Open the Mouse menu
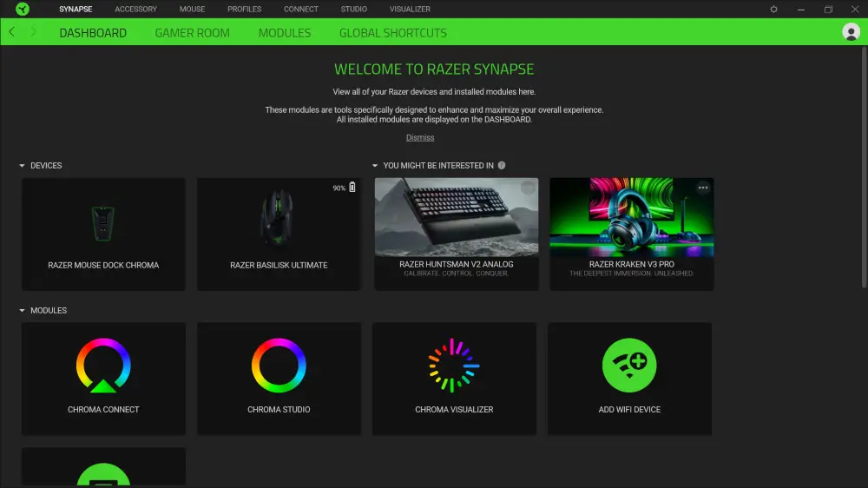This screenshot has width=868, height=488. tap(192, 10)
